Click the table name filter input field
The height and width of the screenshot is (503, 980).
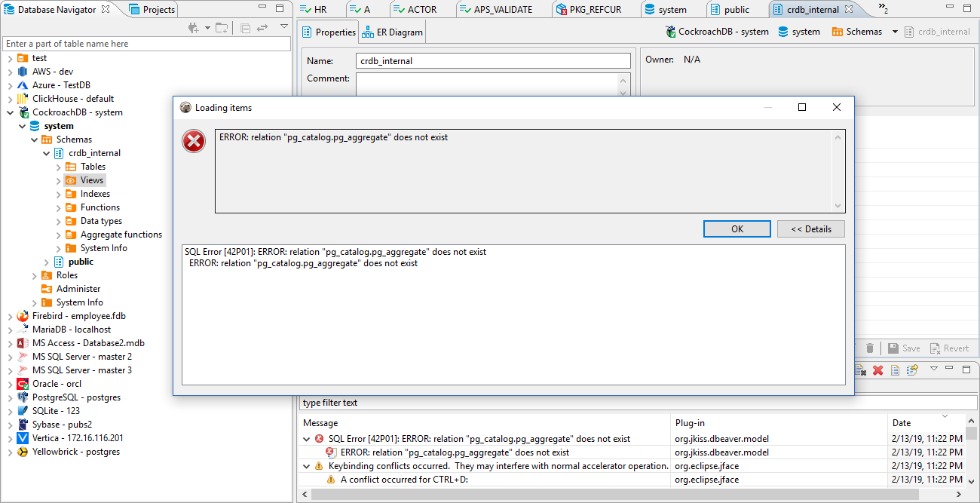pyautogui.click(x=147, y=43)
